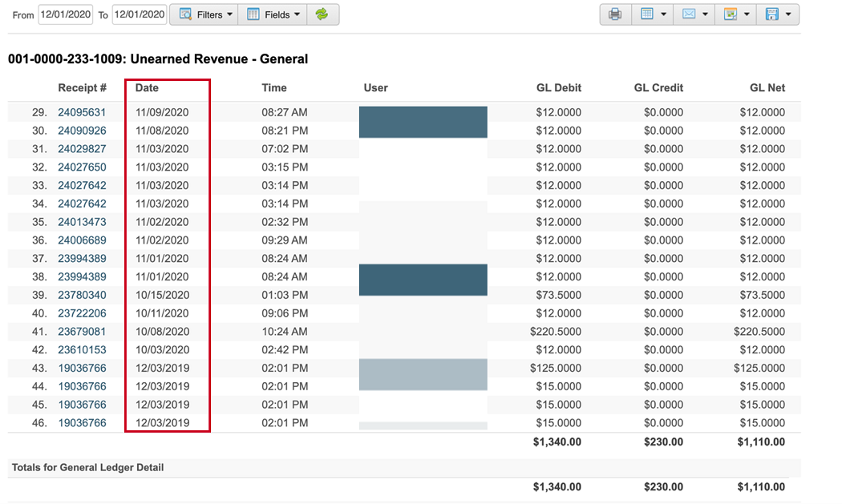
Task: Click the date 11/09/2020 cell
Action: point(162,112)
